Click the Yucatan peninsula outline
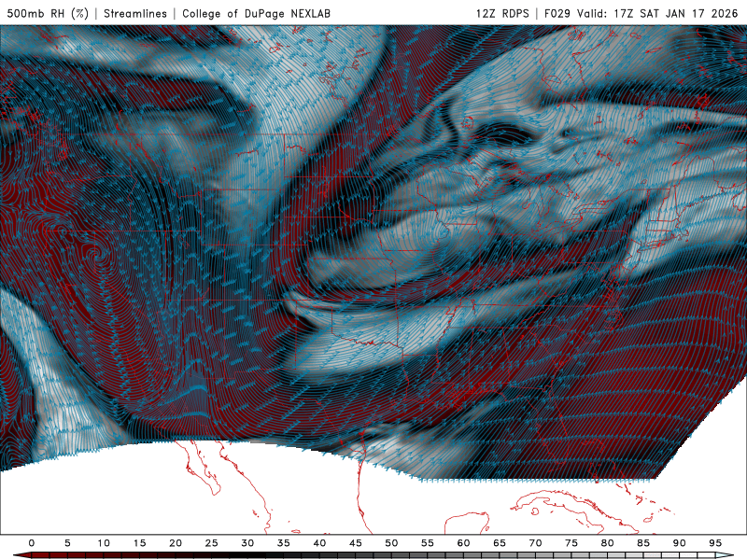This screenshot has width=747, height=560. pyautogui.click(x=467, y=523)
